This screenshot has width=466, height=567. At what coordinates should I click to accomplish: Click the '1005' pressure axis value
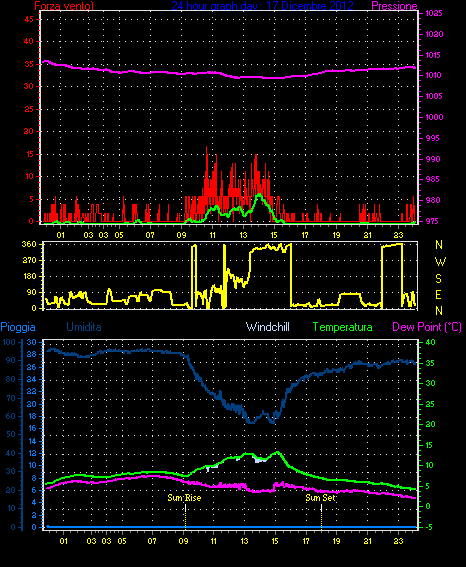coord(434,96)
